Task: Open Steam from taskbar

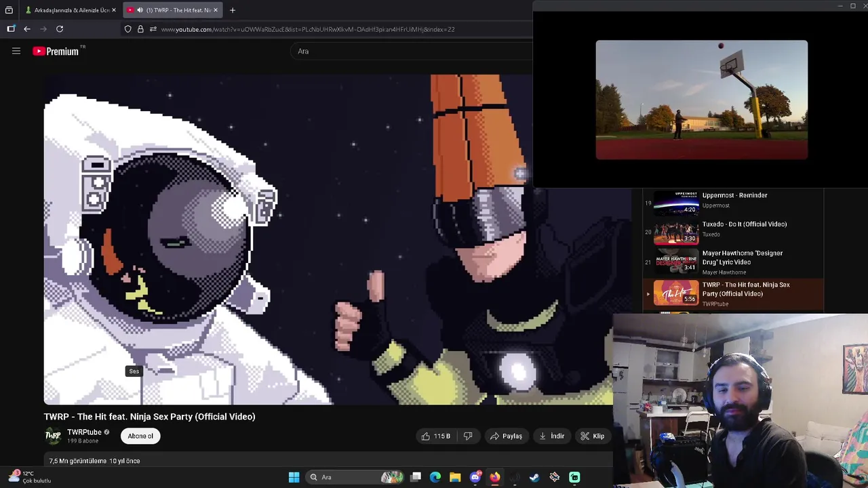Action: pos(534,477)
